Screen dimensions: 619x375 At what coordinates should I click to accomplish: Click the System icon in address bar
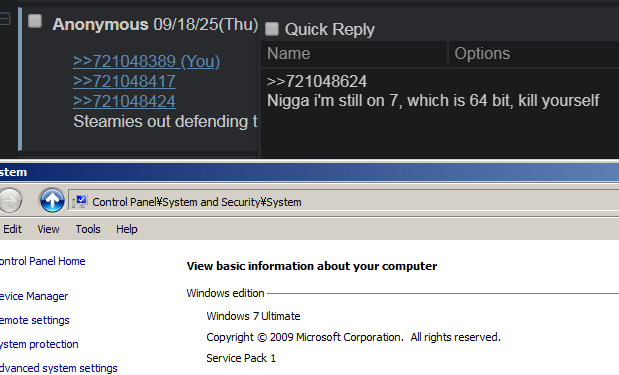tap(80, 202)
